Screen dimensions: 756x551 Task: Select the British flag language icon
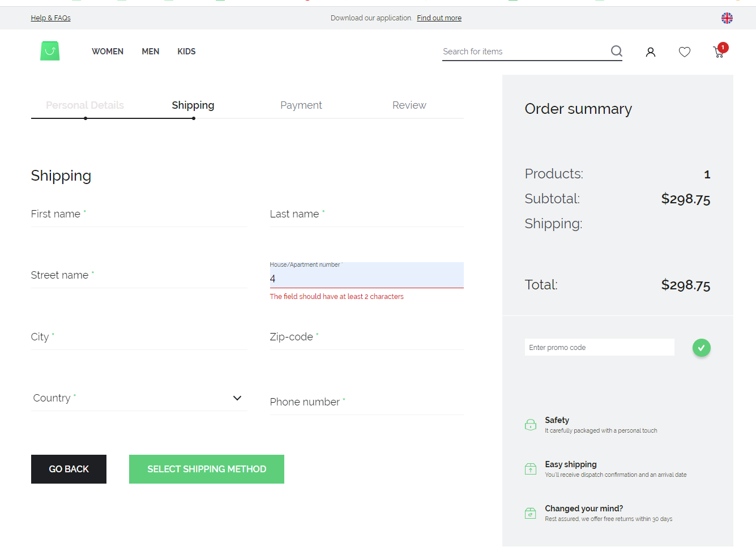click(727, 18)
